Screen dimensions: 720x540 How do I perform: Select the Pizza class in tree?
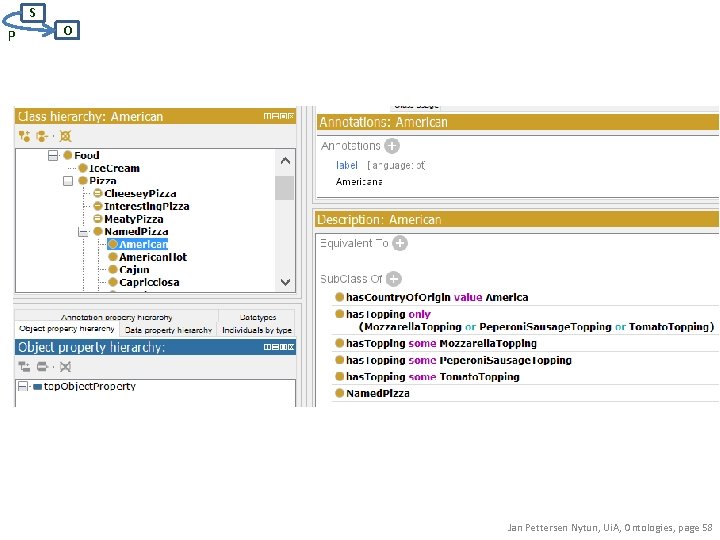click(103, 181)
